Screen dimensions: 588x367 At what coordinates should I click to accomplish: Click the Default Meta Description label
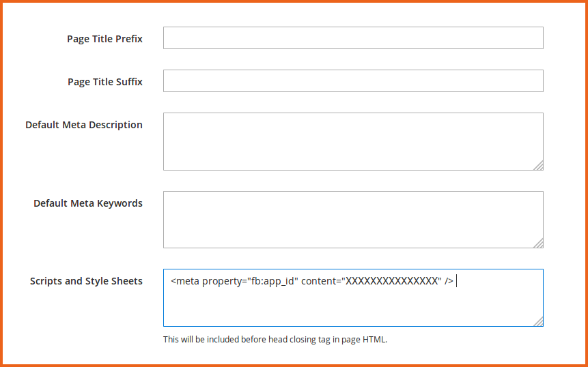point(84,125)
